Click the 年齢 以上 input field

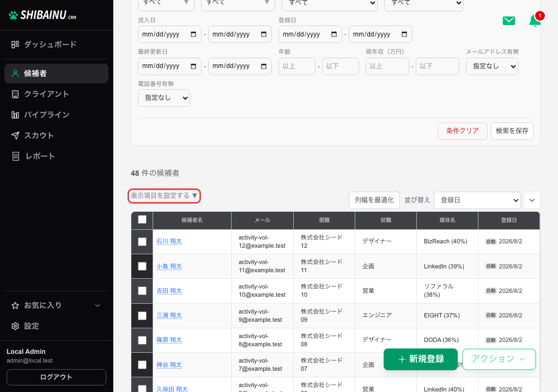point(297,66)
